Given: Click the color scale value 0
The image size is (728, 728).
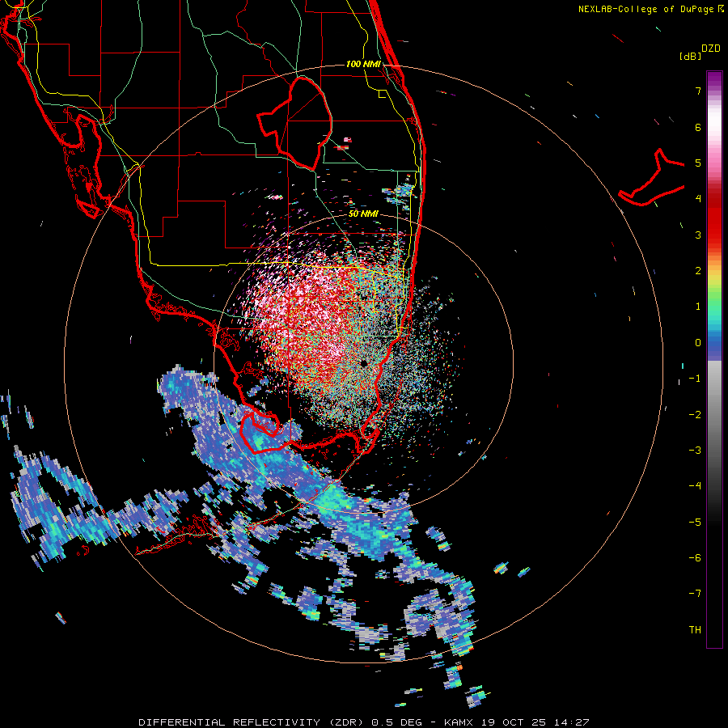Looking at the screenshot, I should (698, 343).
